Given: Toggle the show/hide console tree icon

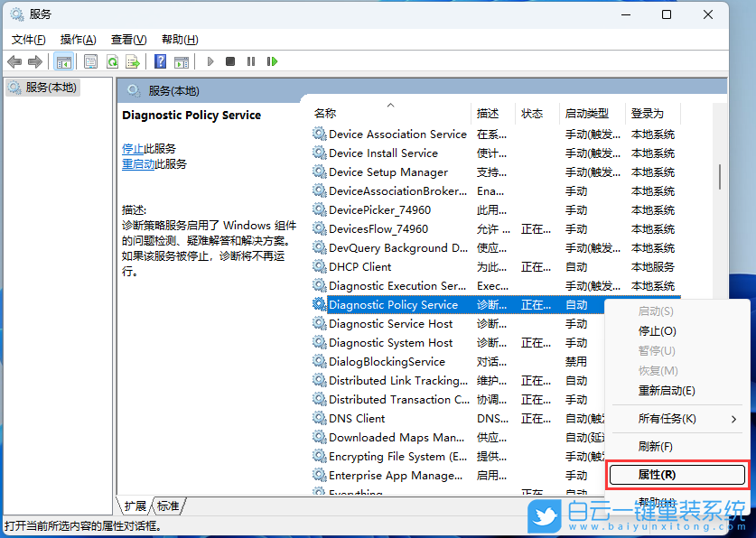Looking at the screenshot, I should pos(63,61).
